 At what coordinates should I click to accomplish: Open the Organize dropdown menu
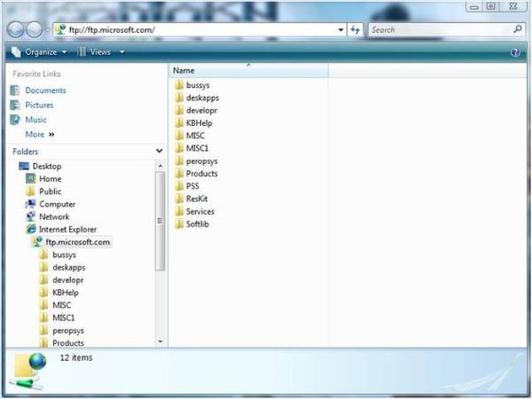coord(39,52)
